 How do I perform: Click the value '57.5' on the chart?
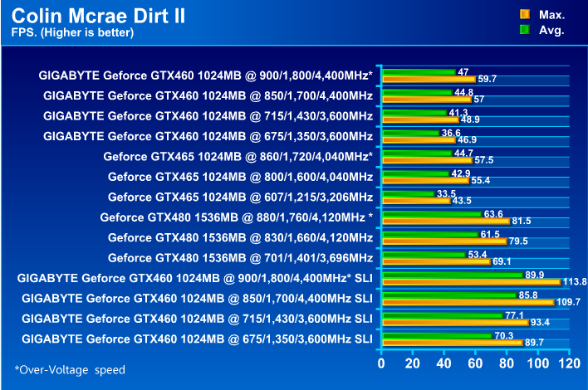[x=483, y=160]
